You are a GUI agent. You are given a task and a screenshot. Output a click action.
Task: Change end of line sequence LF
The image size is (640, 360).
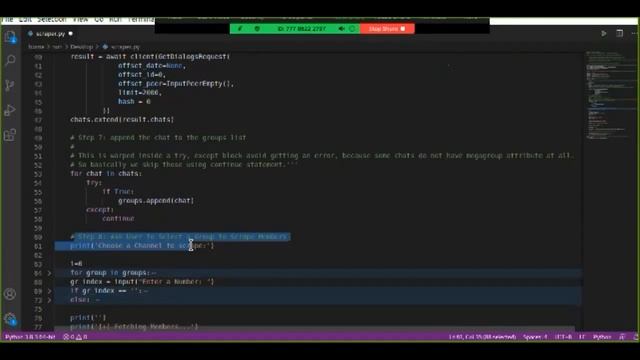(x=582, y=337)
